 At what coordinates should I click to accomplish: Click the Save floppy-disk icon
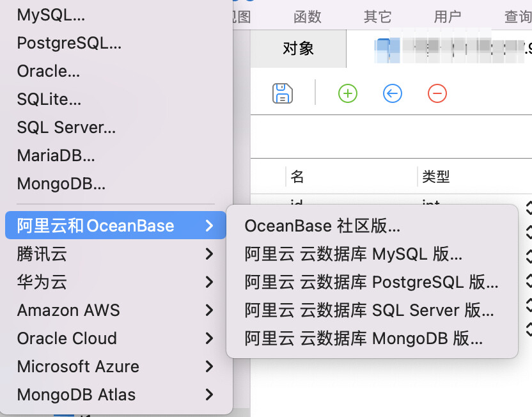pyautogui.click(x=282, y=93)
